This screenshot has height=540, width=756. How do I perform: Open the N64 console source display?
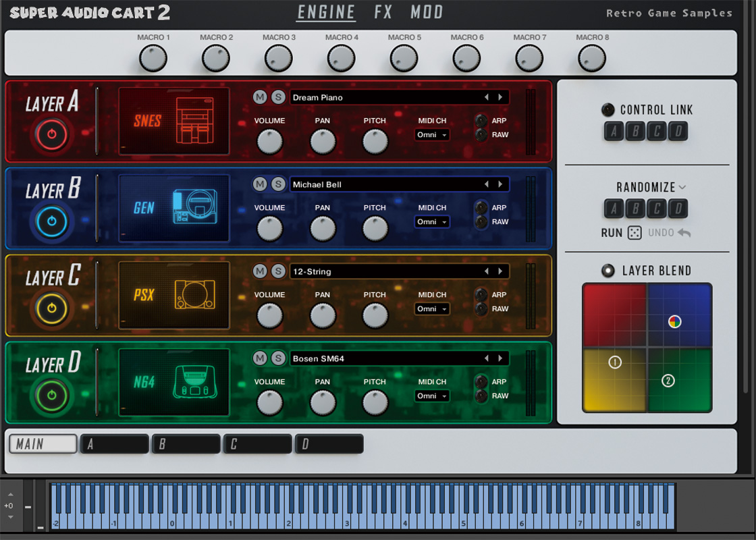pyautogui.click(x=174, y=382)
